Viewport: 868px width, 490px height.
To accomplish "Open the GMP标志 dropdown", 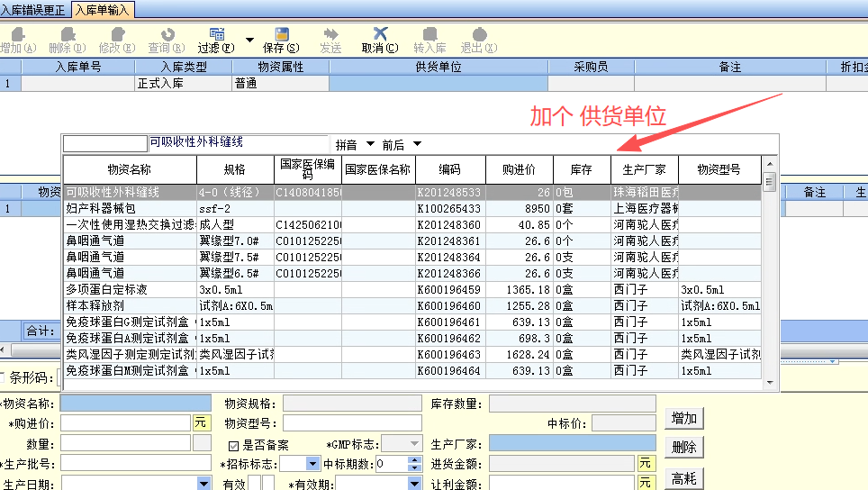I will (414, 443).
